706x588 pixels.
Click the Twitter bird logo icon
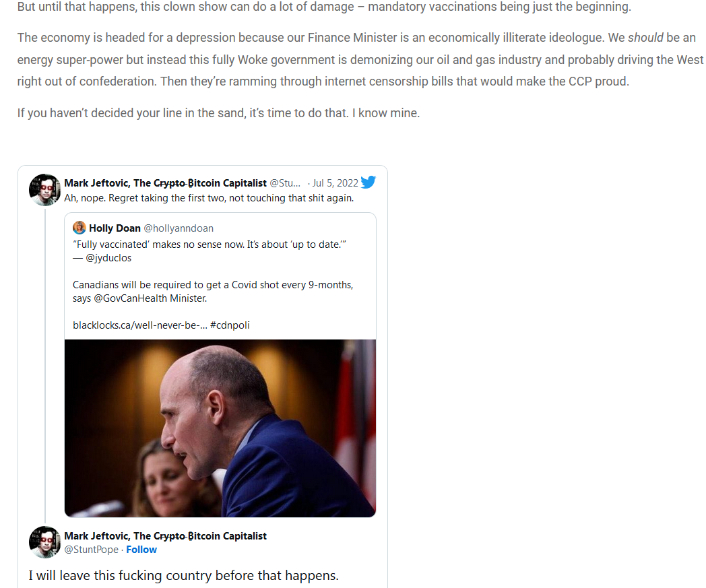(x=368, y=183)
